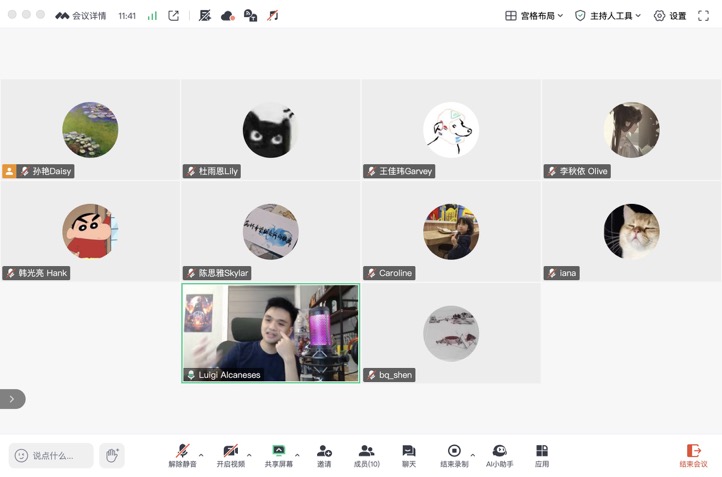Click the 说点什么 message input field
The image size is (722, 477).
[x=52, y=456]
